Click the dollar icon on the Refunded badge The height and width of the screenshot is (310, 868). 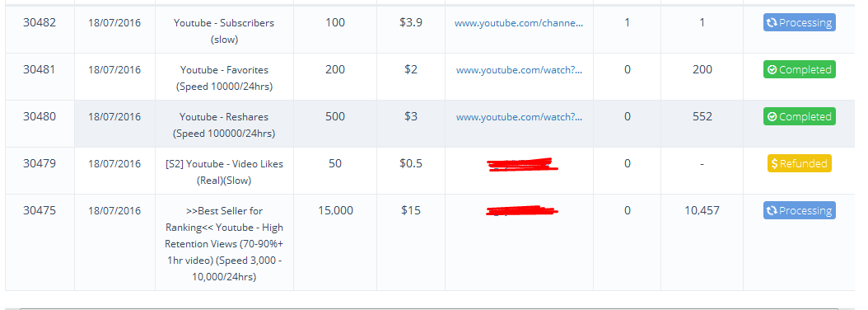[x=774, y=163]
